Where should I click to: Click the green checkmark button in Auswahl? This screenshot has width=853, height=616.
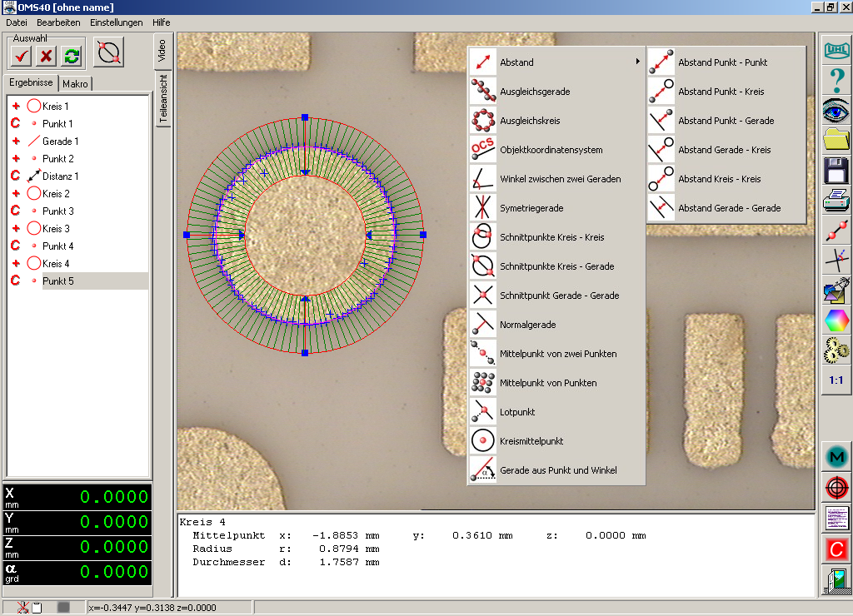[x=22, y=55]
